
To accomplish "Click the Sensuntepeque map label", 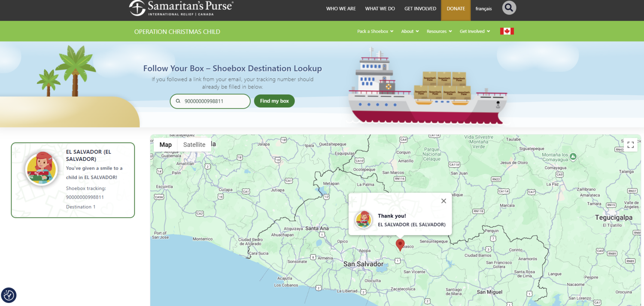I will click(x=434, y=242).
